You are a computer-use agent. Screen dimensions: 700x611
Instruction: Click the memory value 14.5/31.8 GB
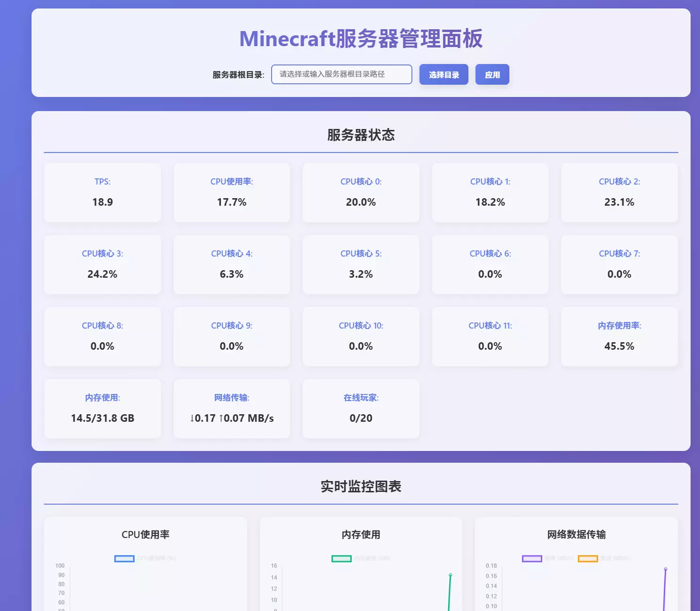tap(103, 418)
